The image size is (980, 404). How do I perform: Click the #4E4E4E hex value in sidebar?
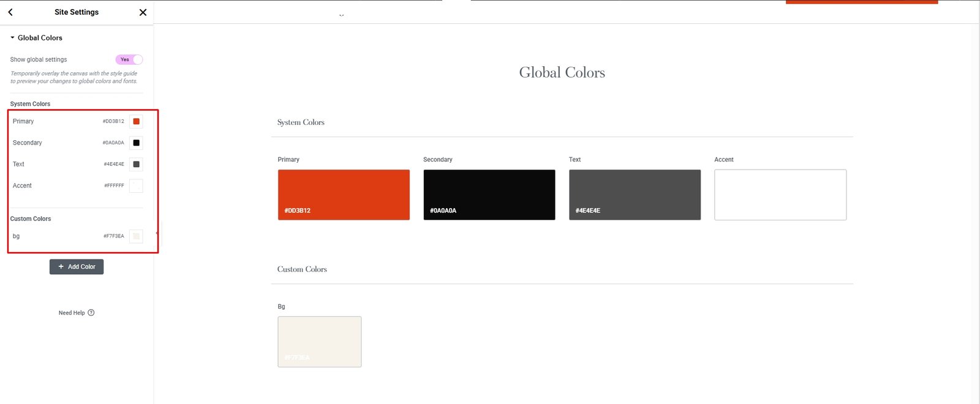[x=114, y=164]
